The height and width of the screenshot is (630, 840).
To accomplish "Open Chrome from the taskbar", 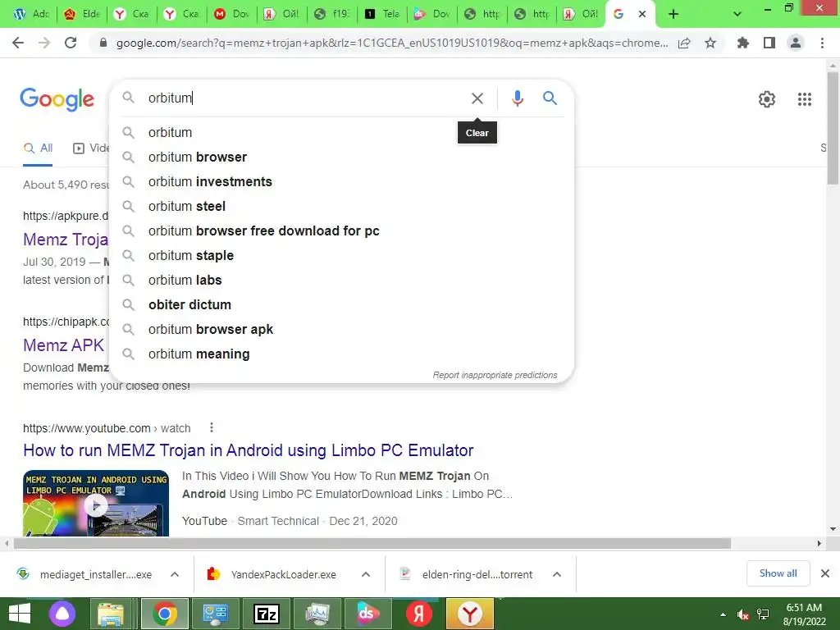I will point(165,614).
